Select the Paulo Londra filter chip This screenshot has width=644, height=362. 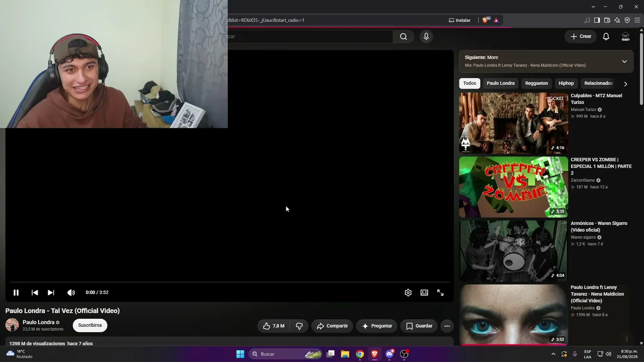coord(501,83)
